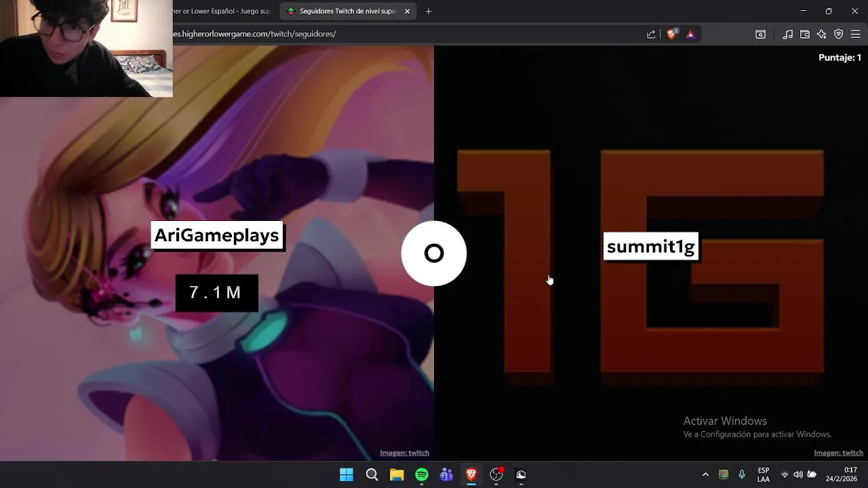868x488 pixels.
Task: Open the black app icon after OBS
Action: (x=521, y=474)
